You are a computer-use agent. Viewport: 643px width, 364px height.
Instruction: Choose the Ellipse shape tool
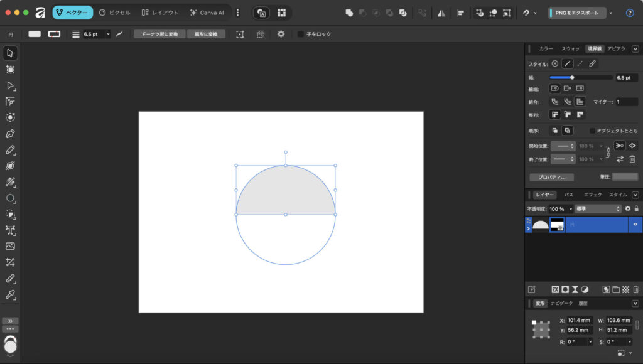pyautogui.click(x=10, y=198)
